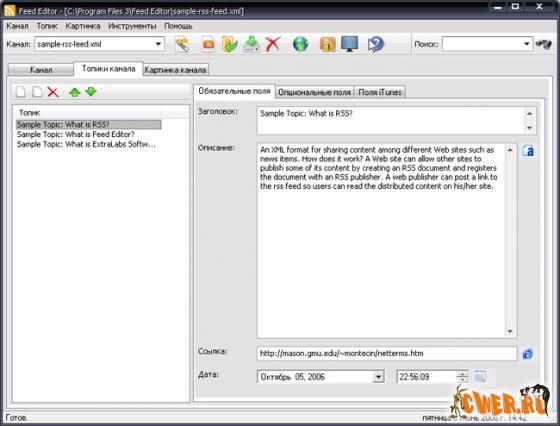
Task: Move topic down with green arrow
Action: pyautogui.click(x=91, y=92)
